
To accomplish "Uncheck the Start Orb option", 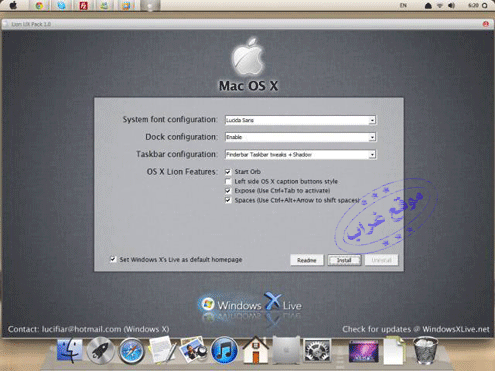I will tap(228, 172).
